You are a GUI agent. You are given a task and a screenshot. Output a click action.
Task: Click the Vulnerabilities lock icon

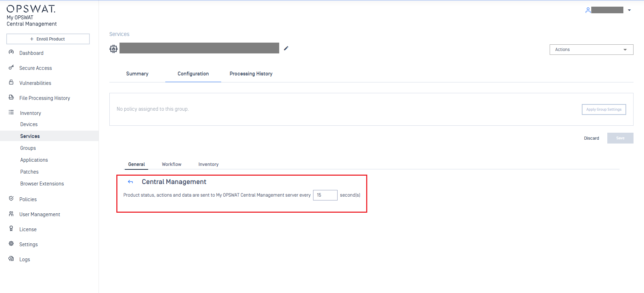(x=11, y=82)
